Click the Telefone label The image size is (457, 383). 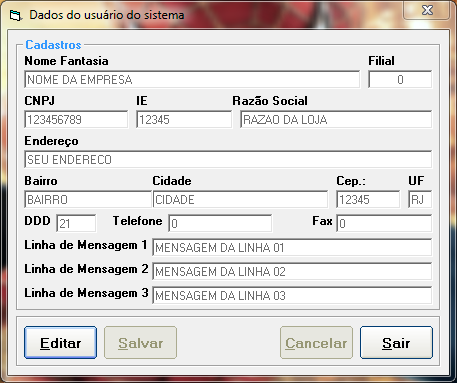(137, 221)
